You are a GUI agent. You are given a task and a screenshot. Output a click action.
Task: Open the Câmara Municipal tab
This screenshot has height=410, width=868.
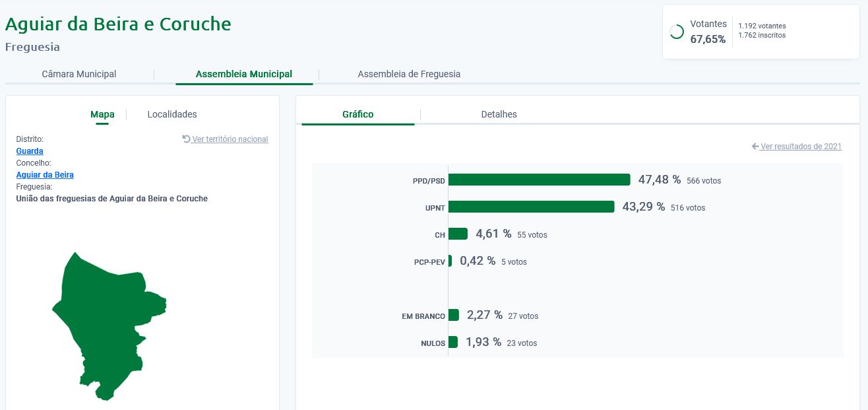(x=79, y=74)
